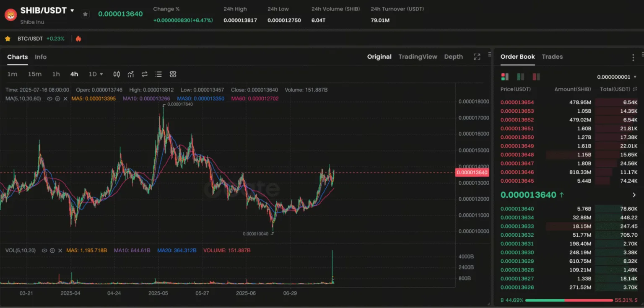Viewport: 644px width, 308px height.
Task: Open the 1D timeframe dropdown
Action: coord(96,74)
